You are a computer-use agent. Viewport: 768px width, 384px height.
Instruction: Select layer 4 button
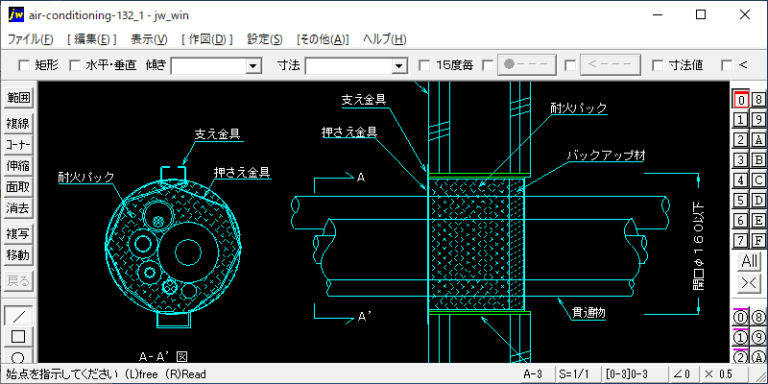[741, 180]
